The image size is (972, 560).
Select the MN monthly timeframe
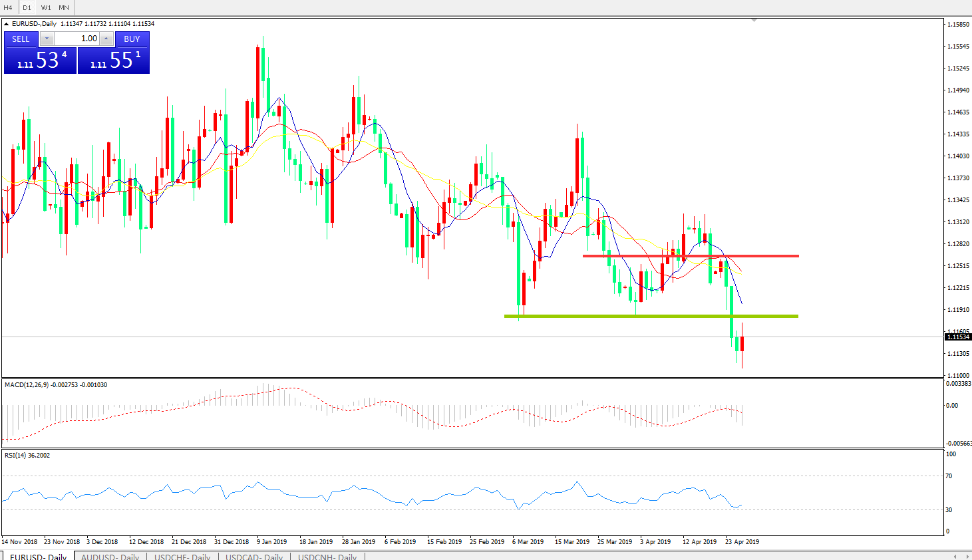pos(64,7)
